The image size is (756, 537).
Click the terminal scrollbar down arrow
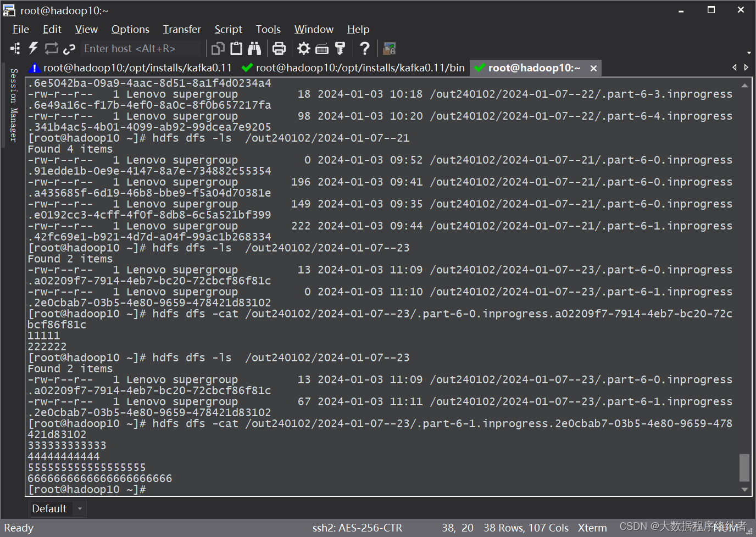tap(744, 489)
